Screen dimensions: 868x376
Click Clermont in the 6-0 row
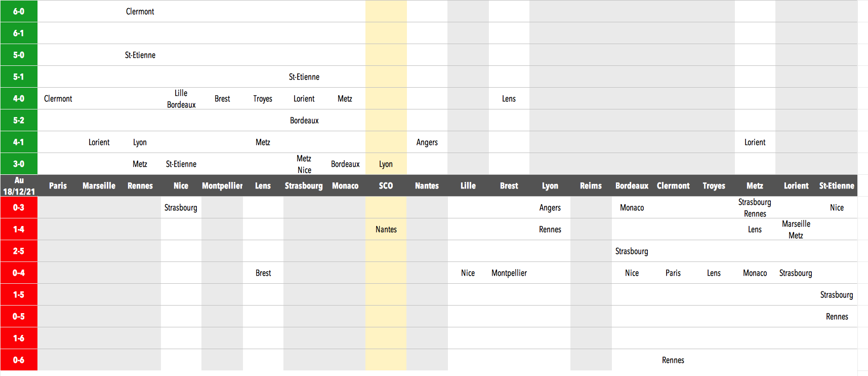(x=140, y=11)
